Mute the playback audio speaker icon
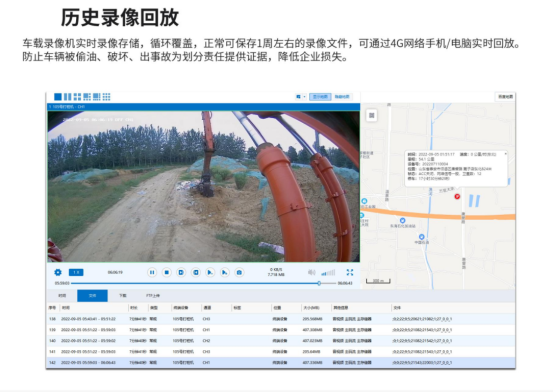 point(311,272)
